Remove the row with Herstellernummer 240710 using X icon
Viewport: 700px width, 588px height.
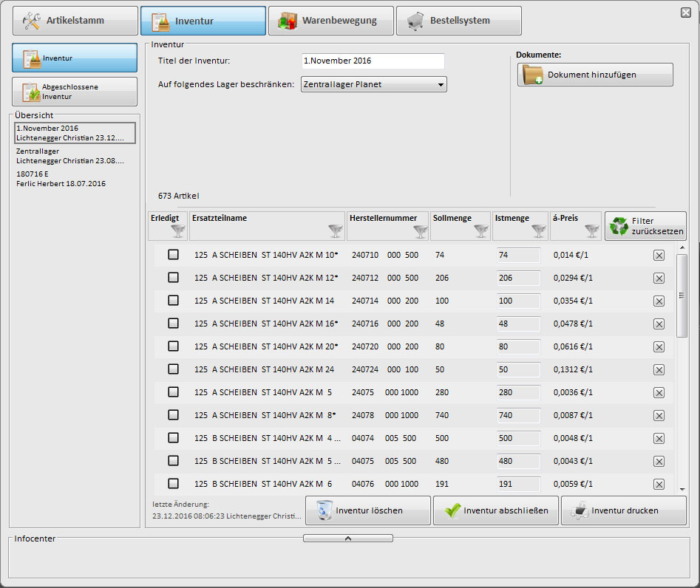pyautogui.click(x=659, y=256)
